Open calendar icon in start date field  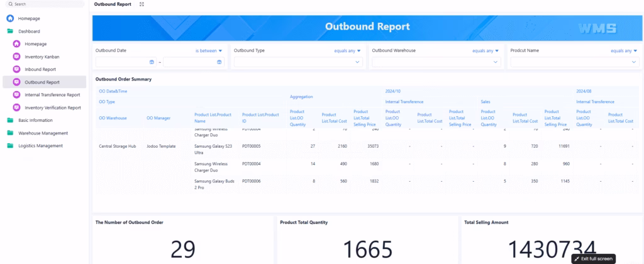[152, 62]
